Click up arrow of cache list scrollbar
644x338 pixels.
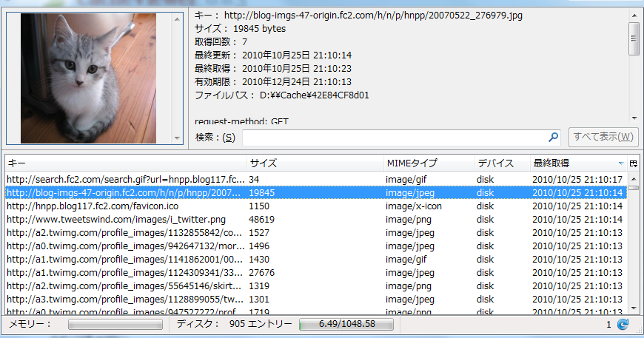click(634, 179)
